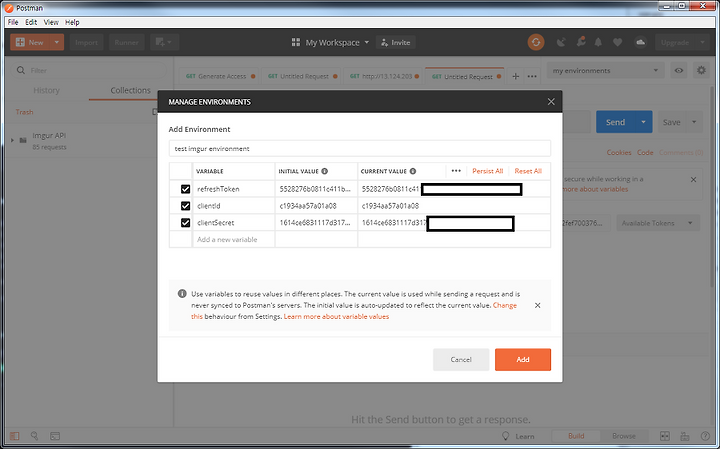The height and width of the screenshot is (449, 720).
Task: Click the environment quick look eye icon
Action: pos(678,71)
